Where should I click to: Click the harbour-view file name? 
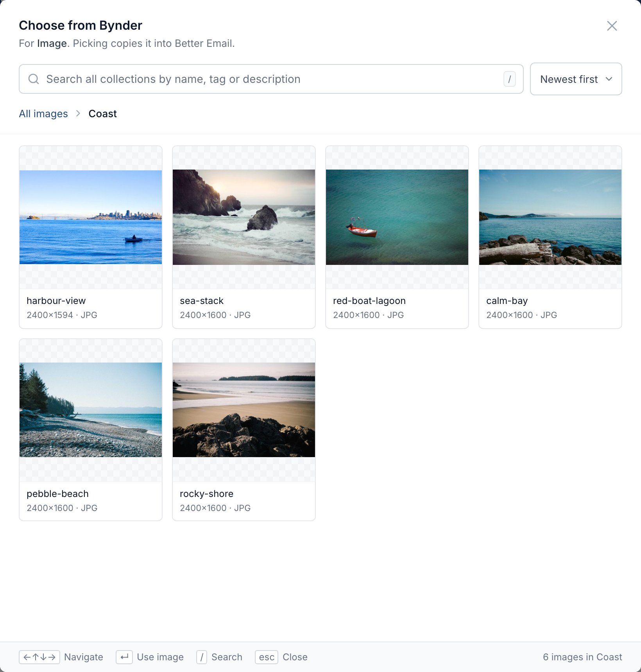[x=56, y=301]
